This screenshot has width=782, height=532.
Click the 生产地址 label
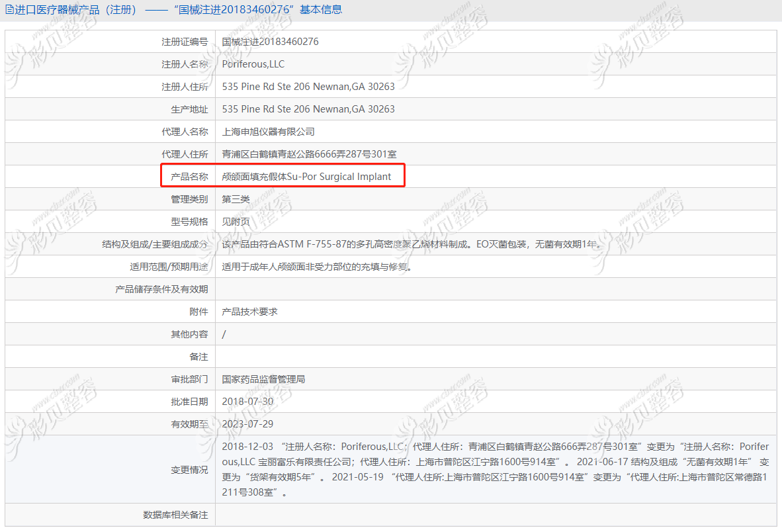[189, 109]
